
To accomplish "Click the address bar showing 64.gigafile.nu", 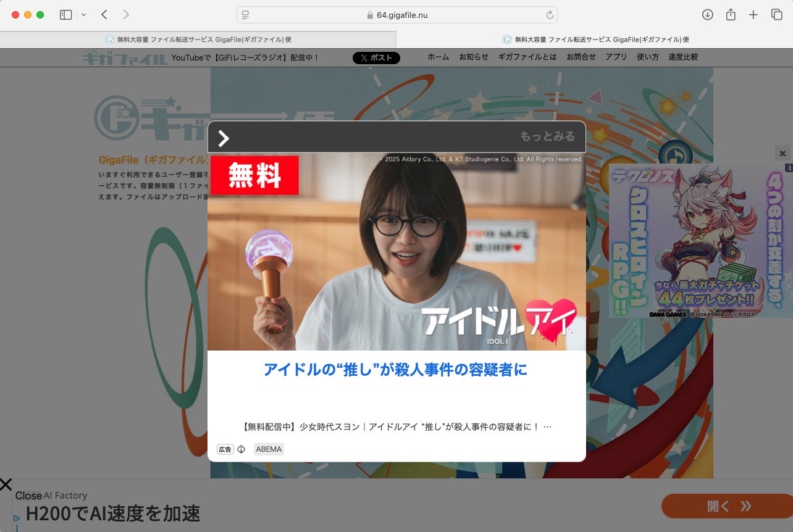I will coord(396,15).
